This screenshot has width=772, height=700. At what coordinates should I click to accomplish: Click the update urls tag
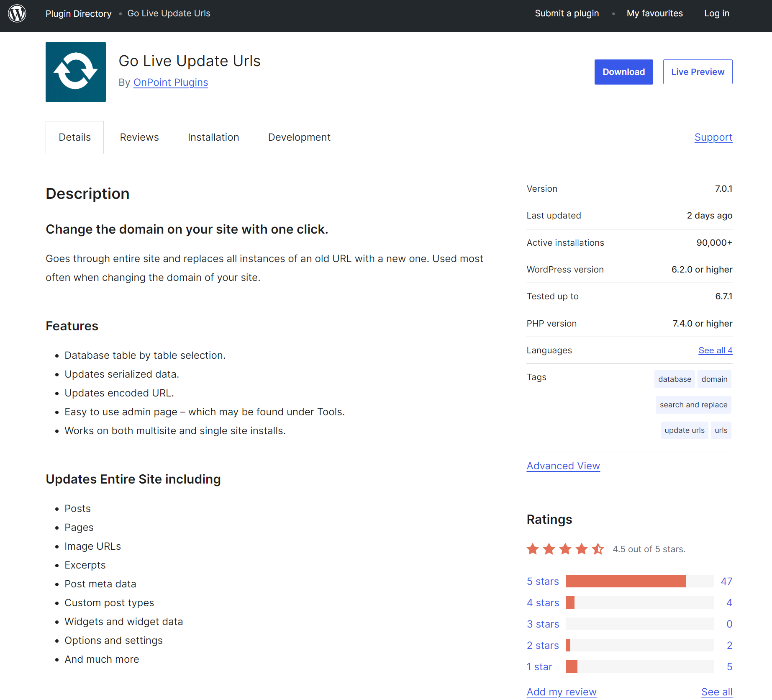685,430
